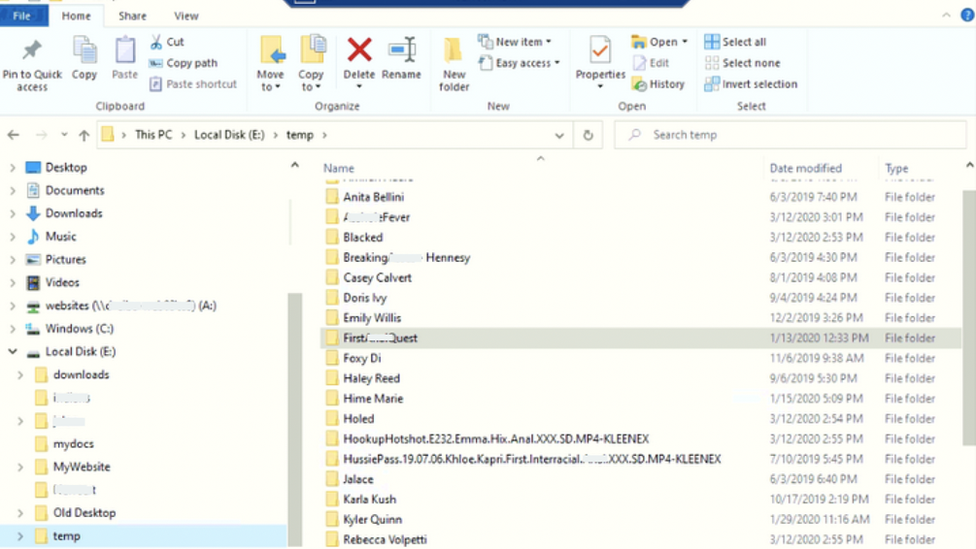Click Select all
The height and width of the screenshot is (549, 976).
click(735, 42)
